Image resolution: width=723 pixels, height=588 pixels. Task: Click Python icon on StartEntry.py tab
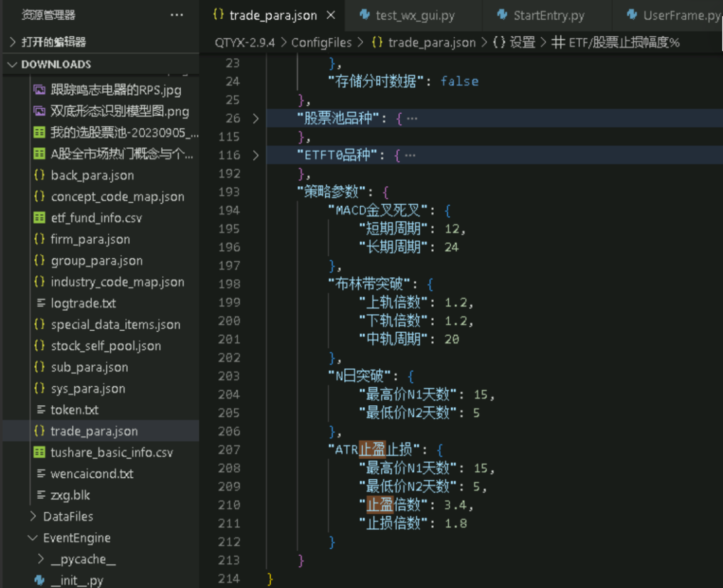[x=502, y=15]
